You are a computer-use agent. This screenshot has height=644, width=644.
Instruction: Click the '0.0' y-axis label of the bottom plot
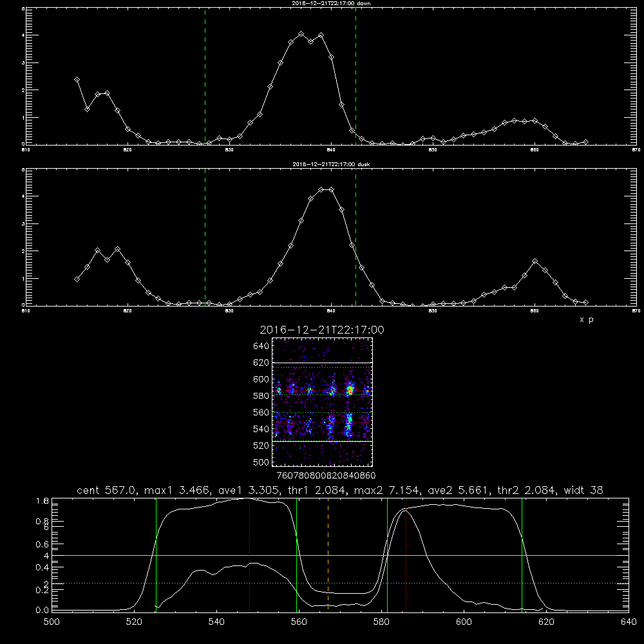click(x=43, y=611)
